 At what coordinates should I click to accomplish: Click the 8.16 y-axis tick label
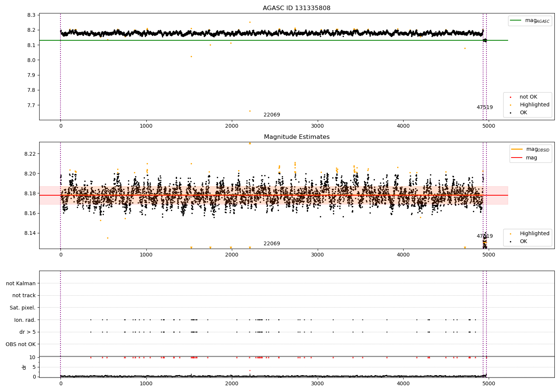click(30, 213)
